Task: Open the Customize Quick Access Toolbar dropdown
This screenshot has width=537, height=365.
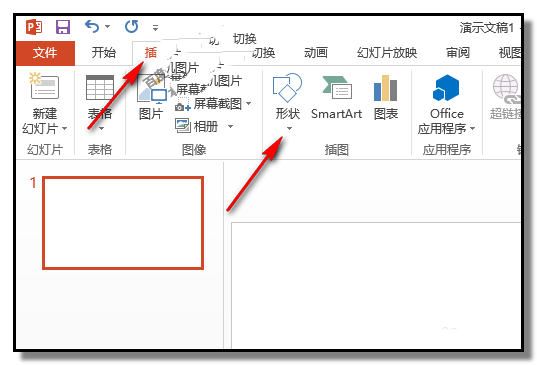Action: (155, 28)
